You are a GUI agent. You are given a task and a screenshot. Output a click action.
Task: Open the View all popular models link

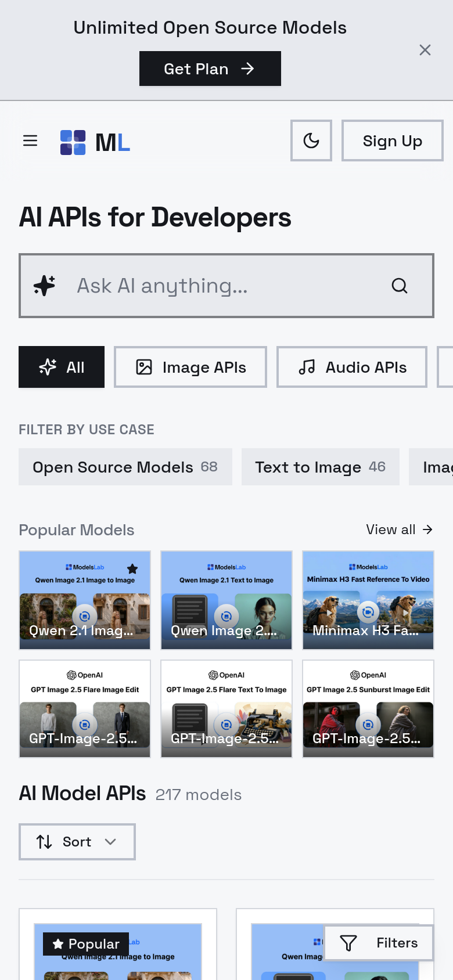(400, 529)
